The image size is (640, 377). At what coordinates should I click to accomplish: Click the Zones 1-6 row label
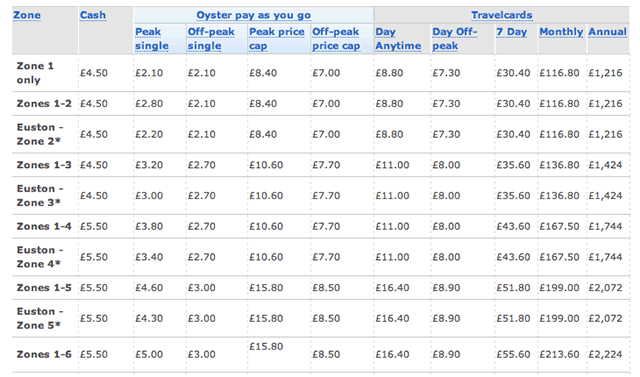(44, 355)
